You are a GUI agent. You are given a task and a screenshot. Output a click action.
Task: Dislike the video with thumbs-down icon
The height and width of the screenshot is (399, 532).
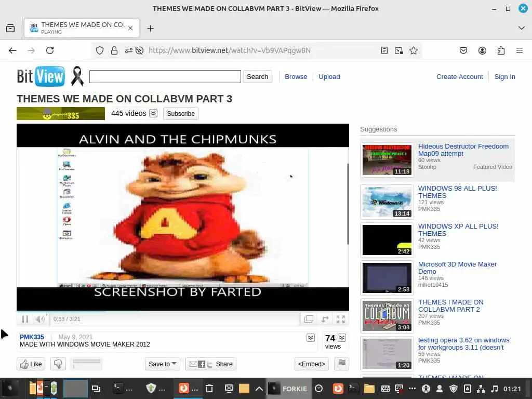point(58,364)
